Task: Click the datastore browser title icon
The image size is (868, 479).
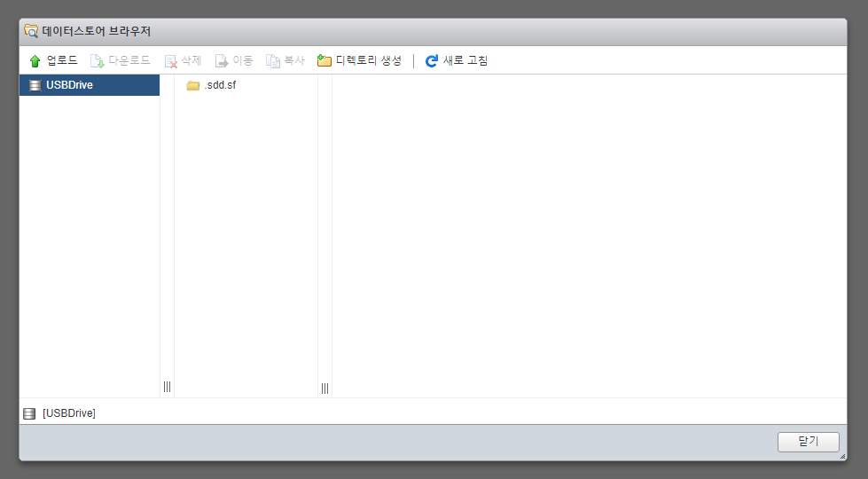Action: 31,31
